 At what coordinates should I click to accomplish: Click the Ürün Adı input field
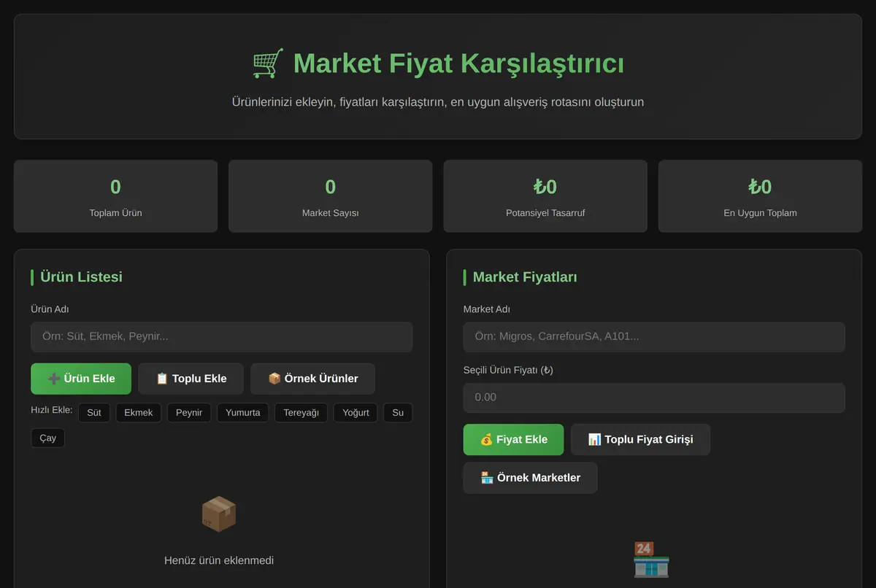point(221,337)
